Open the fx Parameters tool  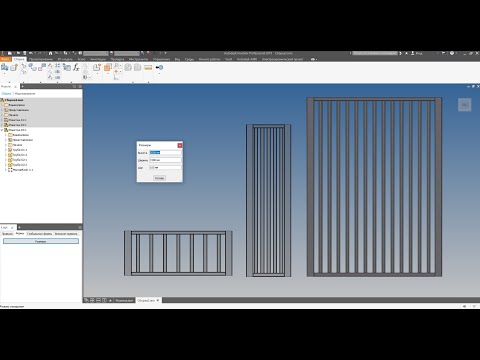point(76,67)
